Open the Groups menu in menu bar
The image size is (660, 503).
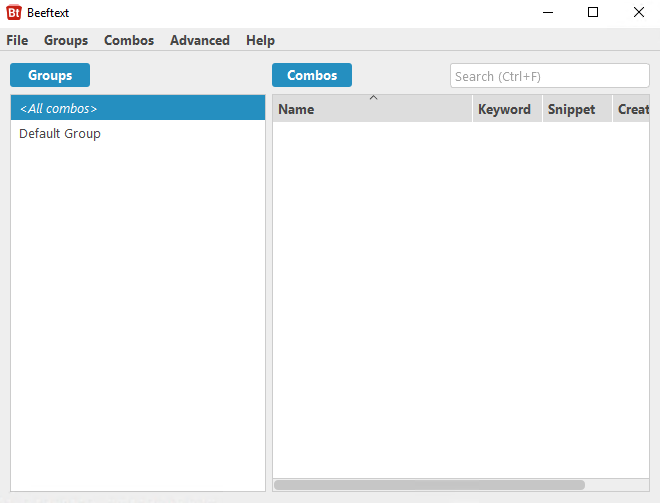tap(66, 41)
